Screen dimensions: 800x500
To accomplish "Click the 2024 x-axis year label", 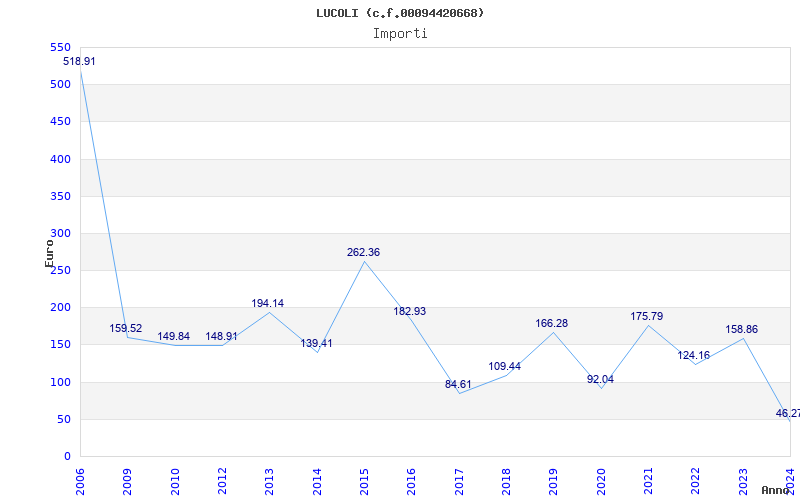I will 790,482.
